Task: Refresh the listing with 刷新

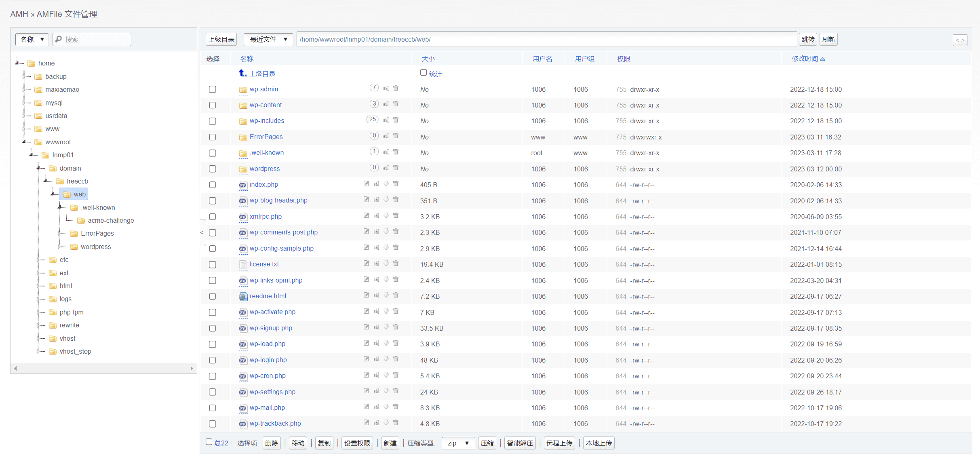Action: pos(828,39)
